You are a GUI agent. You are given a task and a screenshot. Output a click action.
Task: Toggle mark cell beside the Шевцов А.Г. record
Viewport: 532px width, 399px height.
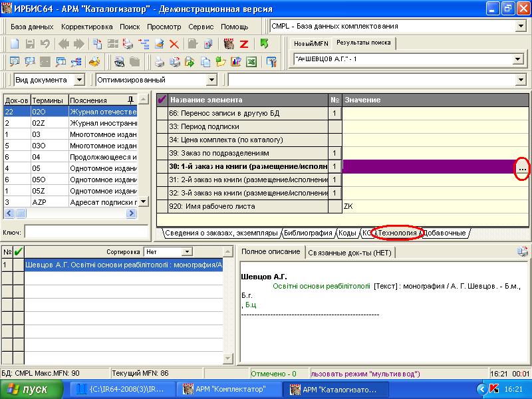click(x=18, y=265)
